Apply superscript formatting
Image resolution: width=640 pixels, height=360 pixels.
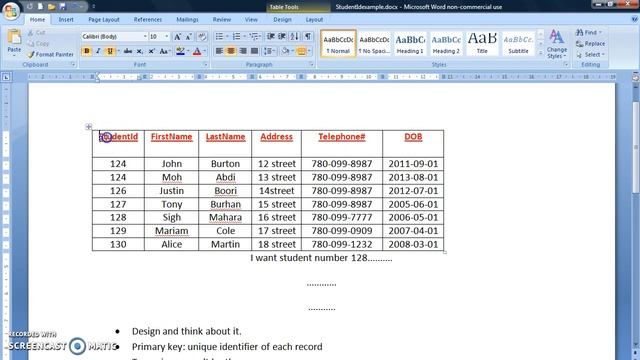coord(151,51)
